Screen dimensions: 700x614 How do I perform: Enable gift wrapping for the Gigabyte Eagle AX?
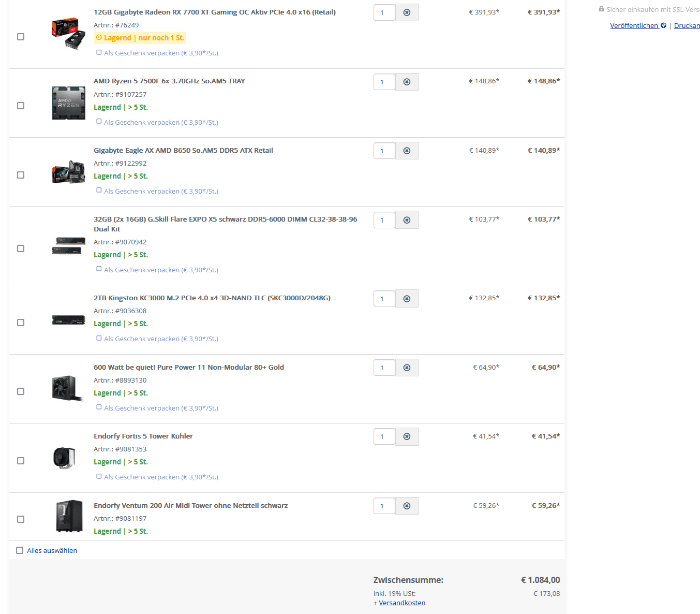[x=99, y=191]
